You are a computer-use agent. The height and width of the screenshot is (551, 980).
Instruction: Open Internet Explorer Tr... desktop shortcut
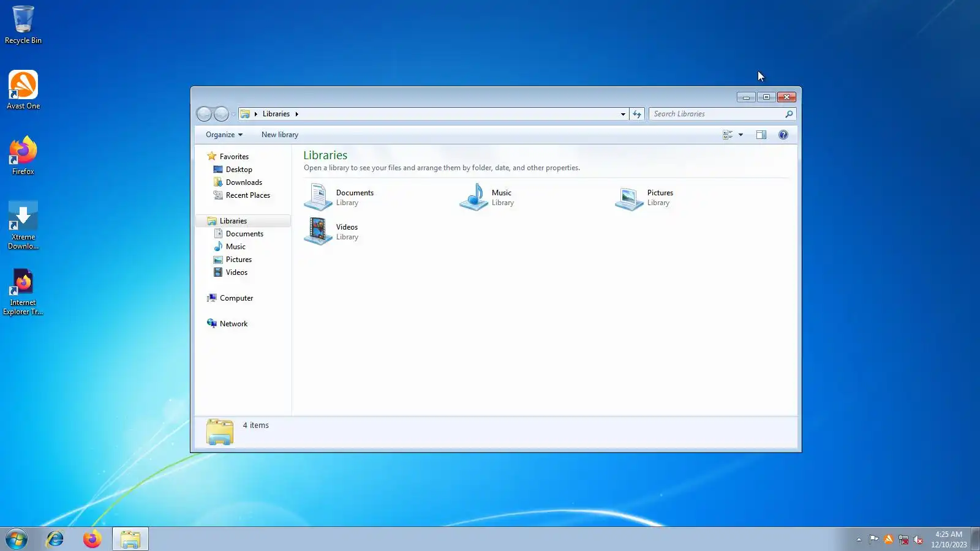tap(23, 292)
